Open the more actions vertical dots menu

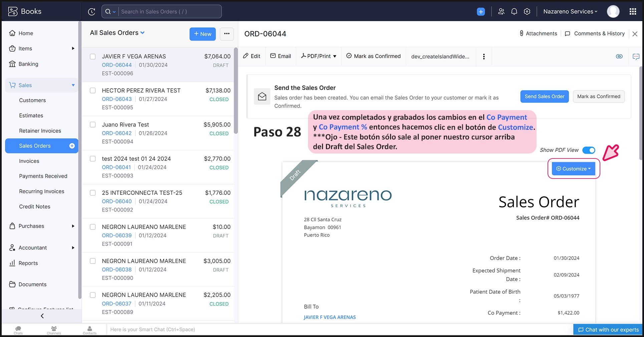click(x=484, y=56)
